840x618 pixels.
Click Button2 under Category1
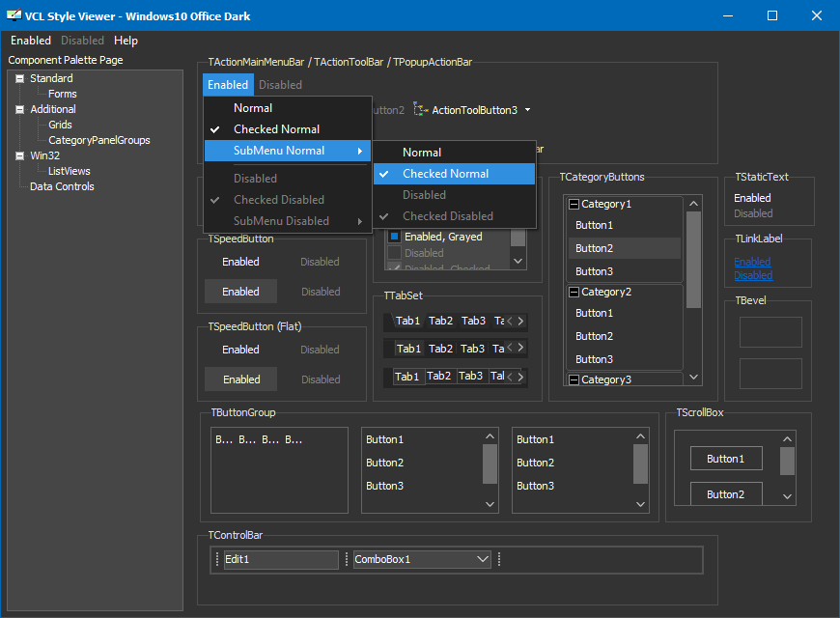click(625, 248)
